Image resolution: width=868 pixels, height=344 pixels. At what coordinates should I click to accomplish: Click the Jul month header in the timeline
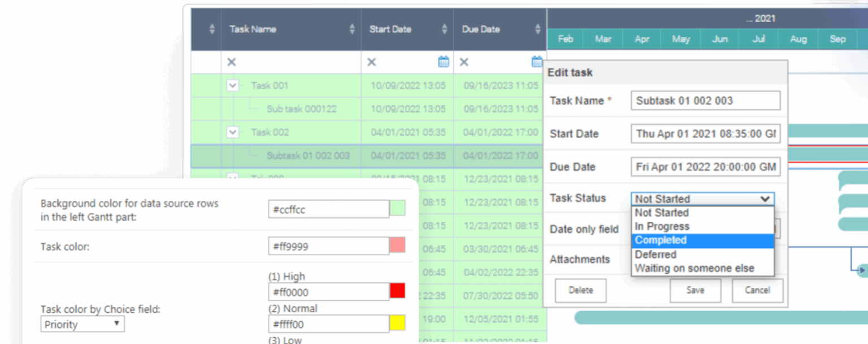coord(758,39)
